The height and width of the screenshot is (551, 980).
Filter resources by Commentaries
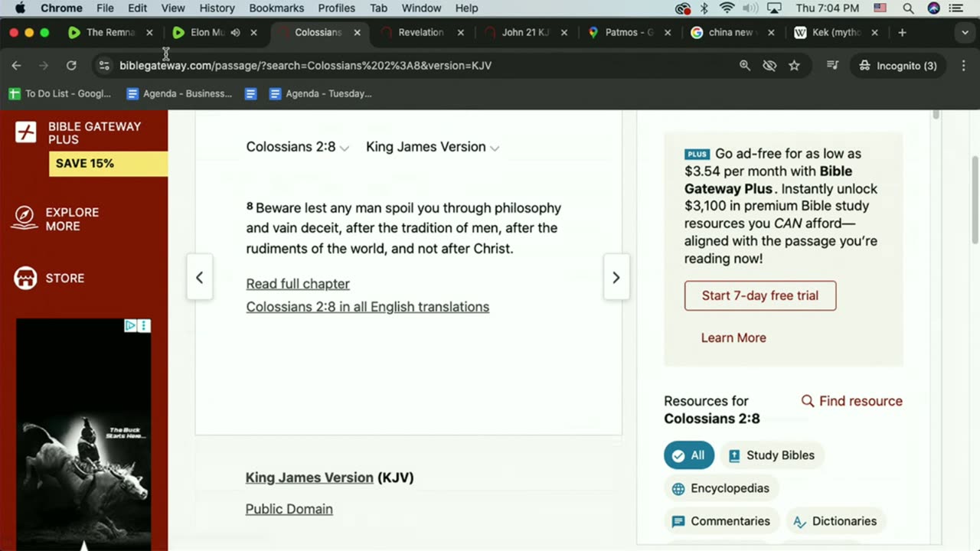[721, 521]
